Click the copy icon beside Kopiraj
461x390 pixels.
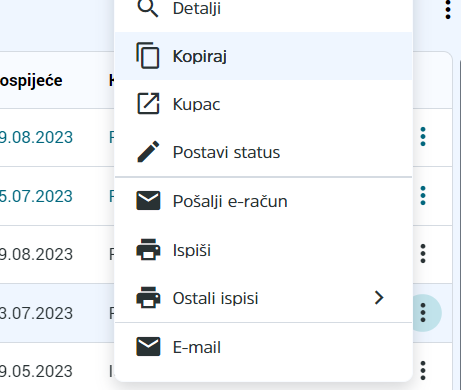[148, 55]
